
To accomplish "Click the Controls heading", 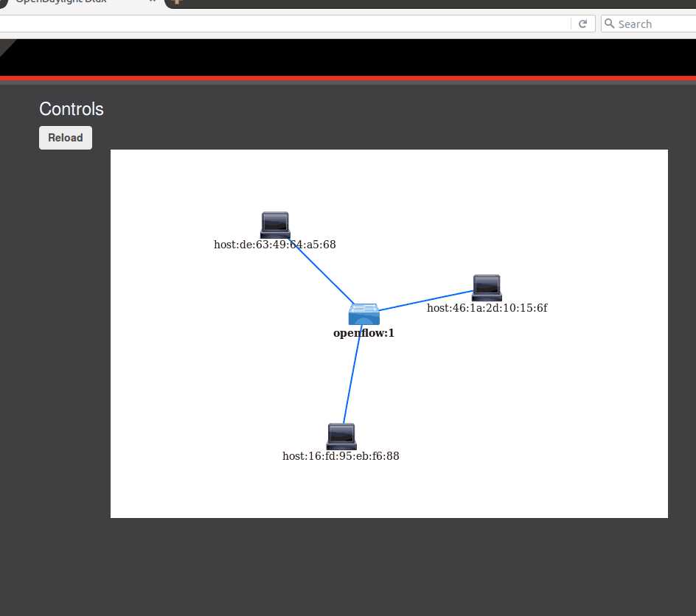I will 72,109.
